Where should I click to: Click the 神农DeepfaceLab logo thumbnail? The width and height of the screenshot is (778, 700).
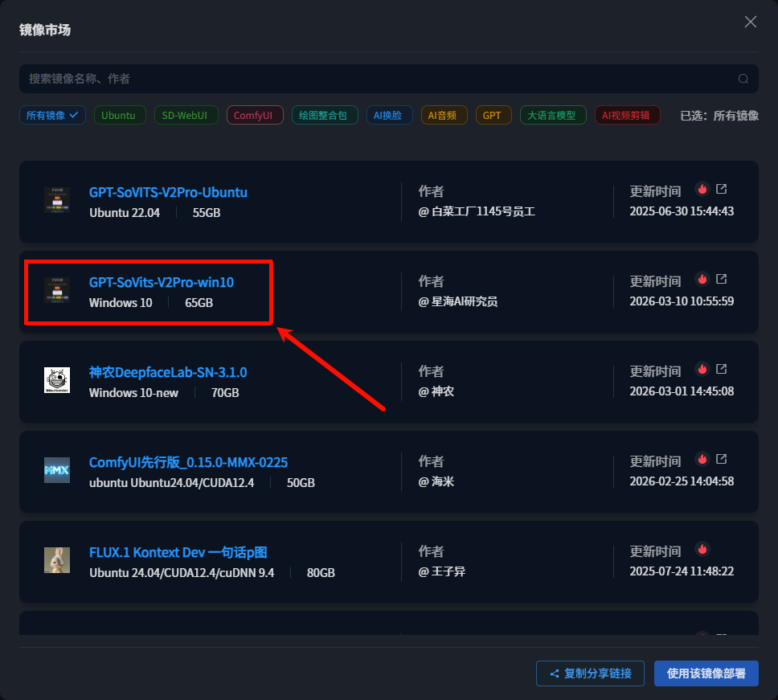click(57, 380)
